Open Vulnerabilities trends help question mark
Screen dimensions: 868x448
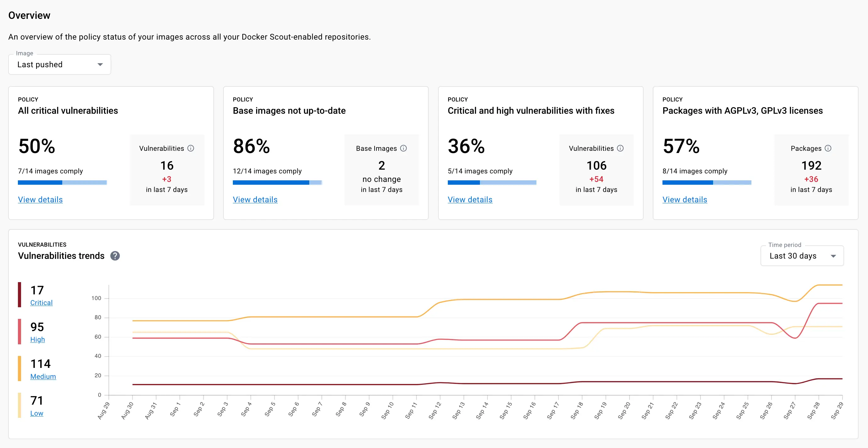[x=115, y=256]
